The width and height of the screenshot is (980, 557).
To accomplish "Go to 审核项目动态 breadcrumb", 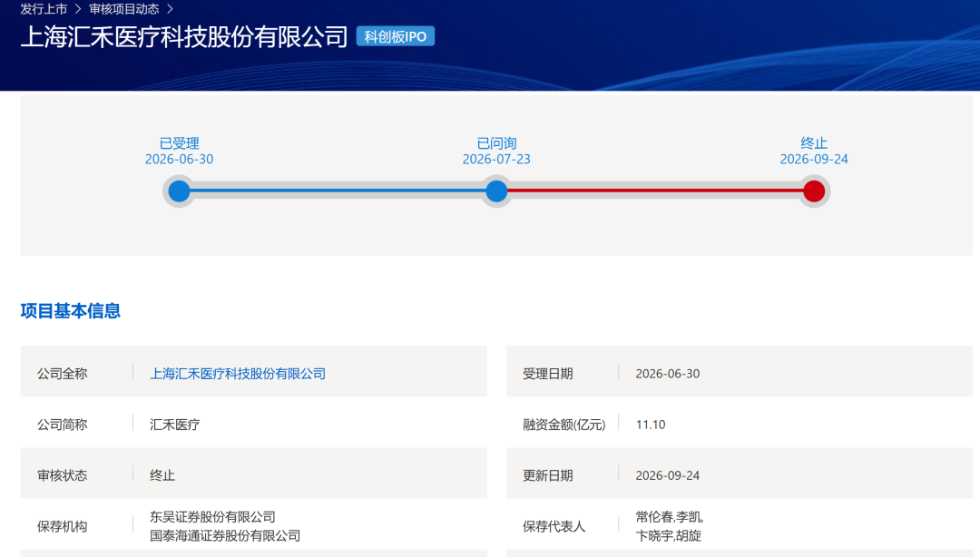I will (123, 9).
